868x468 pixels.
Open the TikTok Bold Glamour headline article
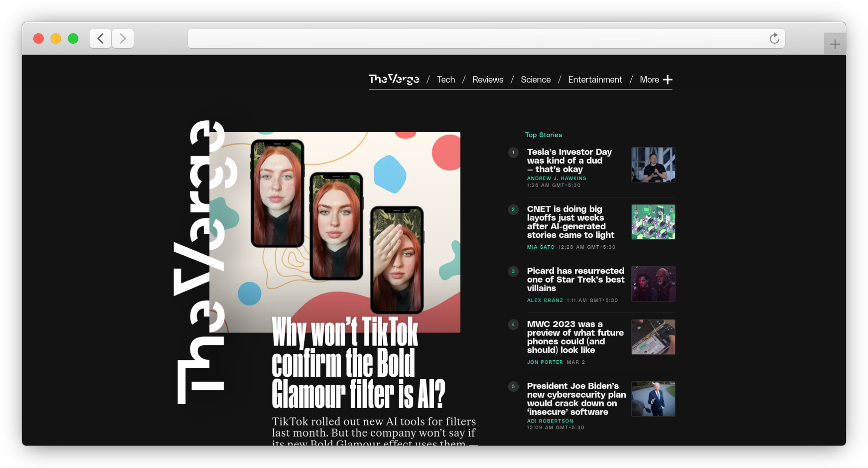point(359,363)
